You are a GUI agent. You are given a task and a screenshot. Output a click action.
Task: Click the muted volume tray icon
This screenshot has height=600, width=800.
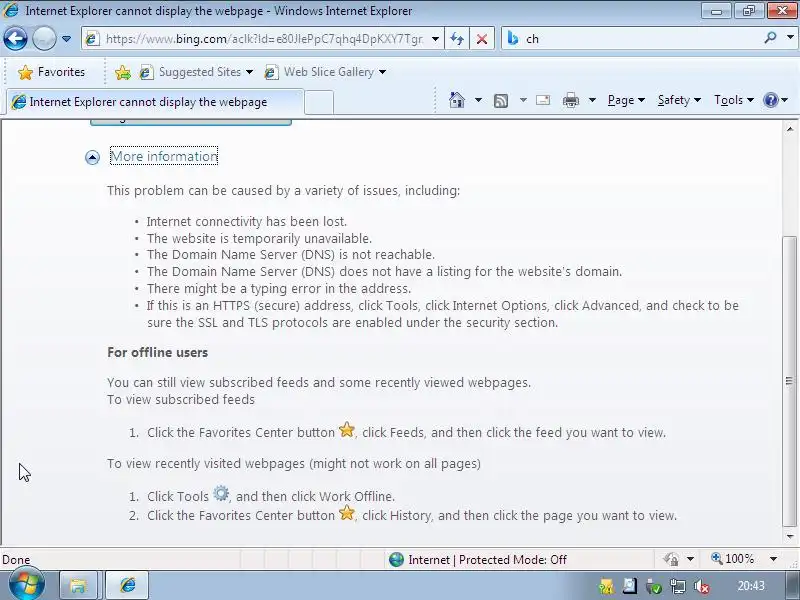[x=703, y=587]
